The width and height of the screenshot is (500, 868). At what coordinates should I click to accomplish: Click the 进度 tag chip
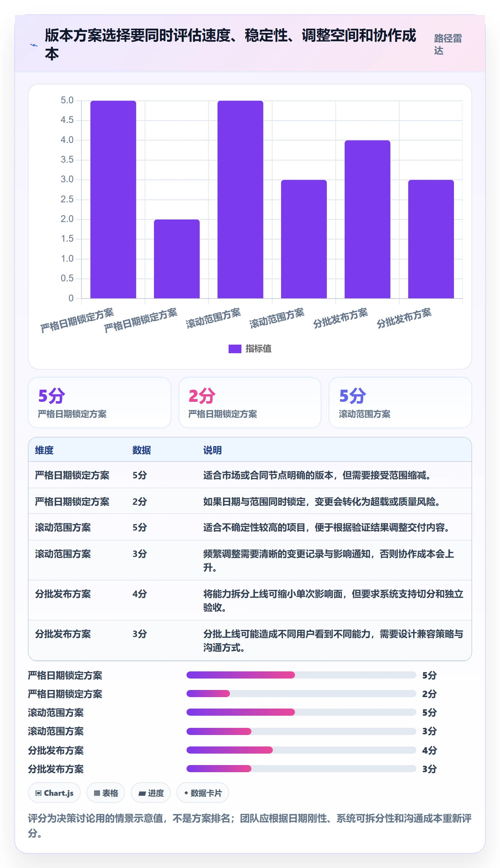pyautogui.click(x=151, y=793)
